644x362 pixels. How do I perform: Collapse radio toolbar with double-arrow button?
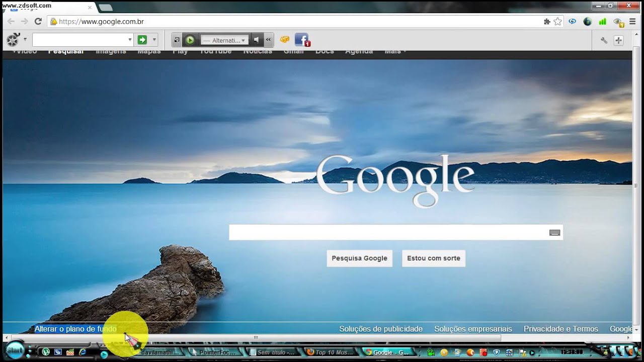coord(268,40)
